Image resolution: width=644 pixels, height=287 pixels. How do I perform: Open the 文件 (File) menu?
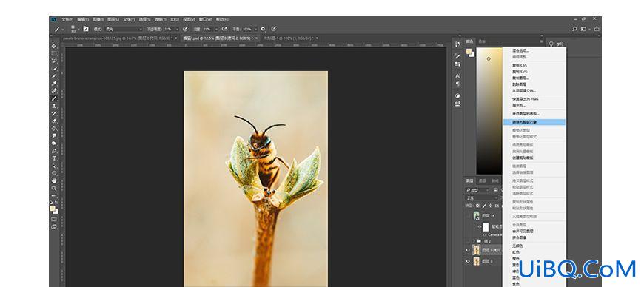[x=67, y=19]
